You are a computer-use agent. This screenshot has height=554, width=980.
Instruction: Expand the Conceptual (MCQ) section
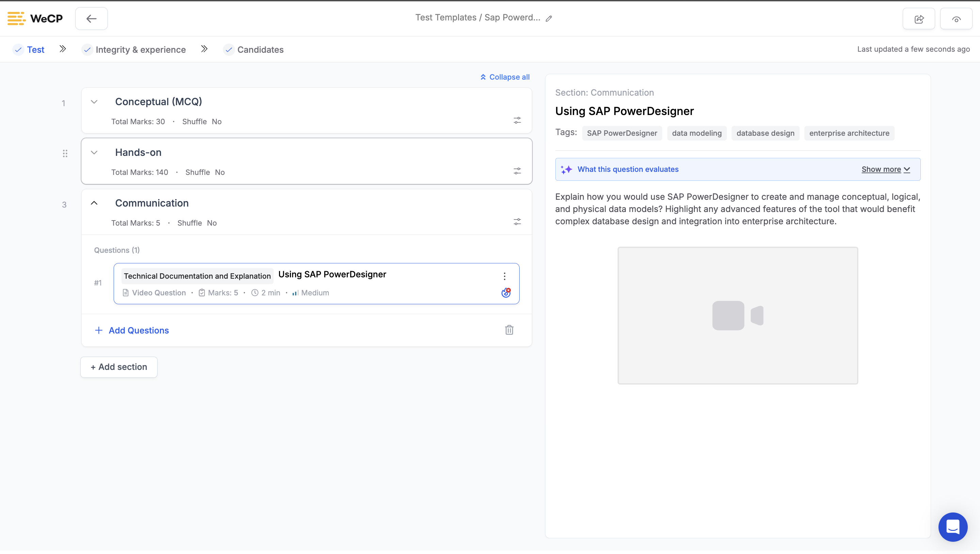point(94,102)
